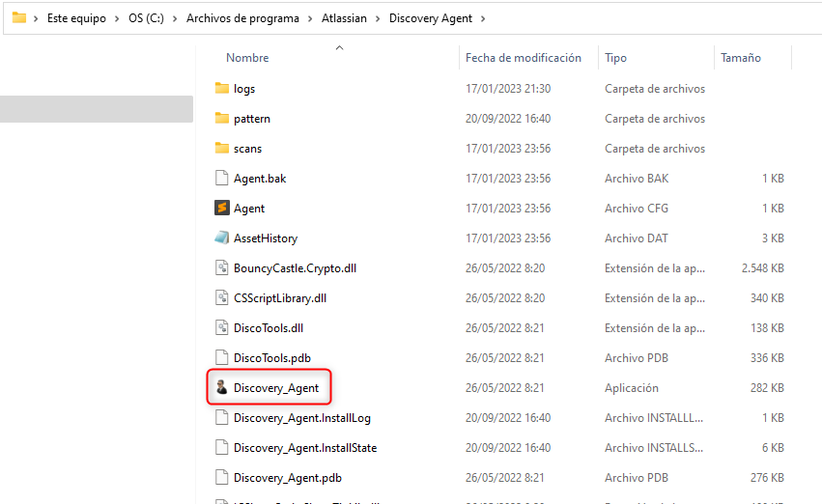Click the scans folder icon
Viewport: 822px width, 504px height.
coord(222,148)
